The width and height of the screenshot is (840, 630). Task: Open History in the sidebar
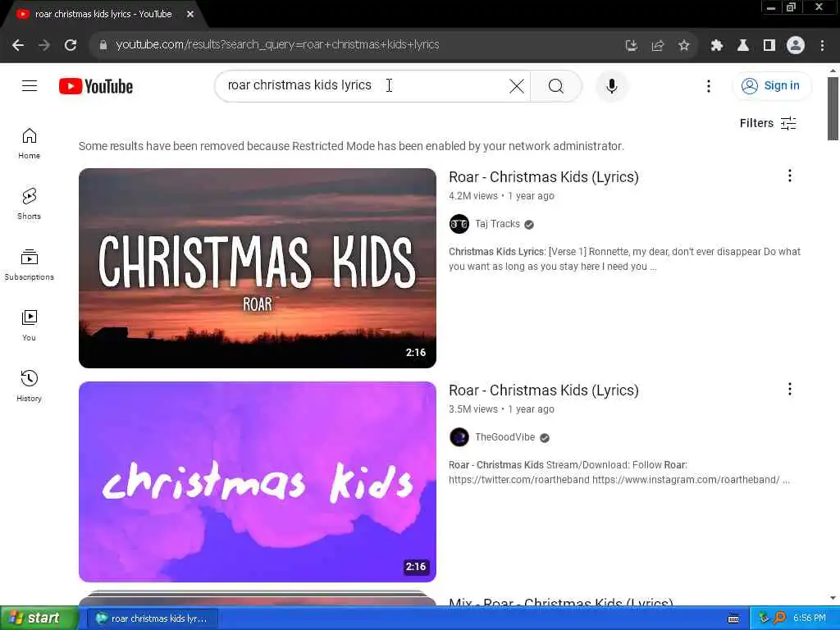coord(29,386)
